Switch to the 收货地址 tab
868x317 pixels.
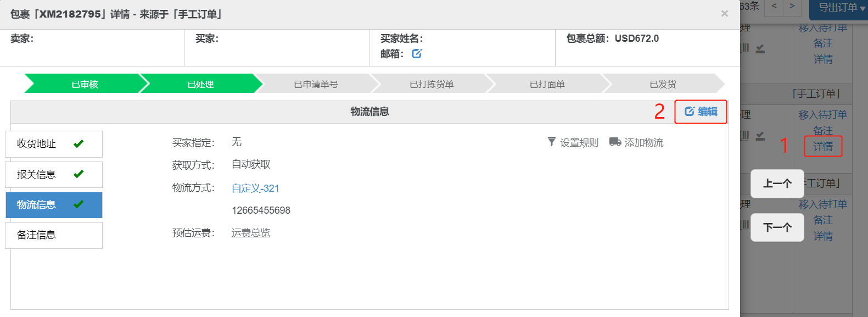pos(54,144)
